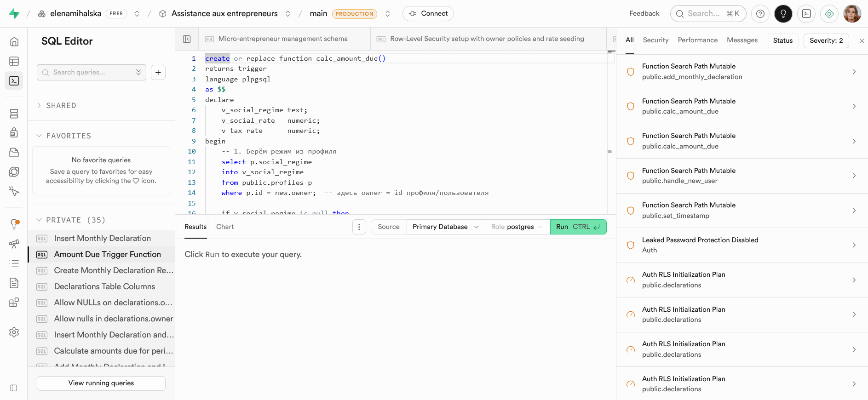The width and height of the screenshot is (868, 400).
Task: Open the inline SQL terminal icon in header
Action: [x=806, y=14]
